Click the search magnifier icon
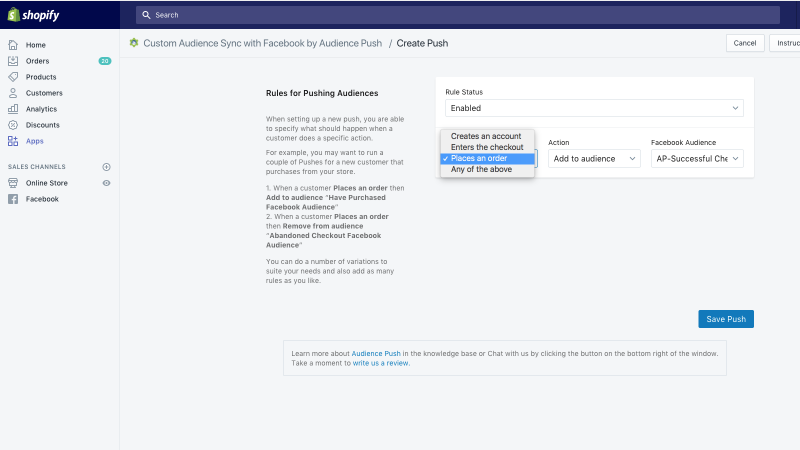The height and width of the screenshot is (450, 800). [146, 15]
